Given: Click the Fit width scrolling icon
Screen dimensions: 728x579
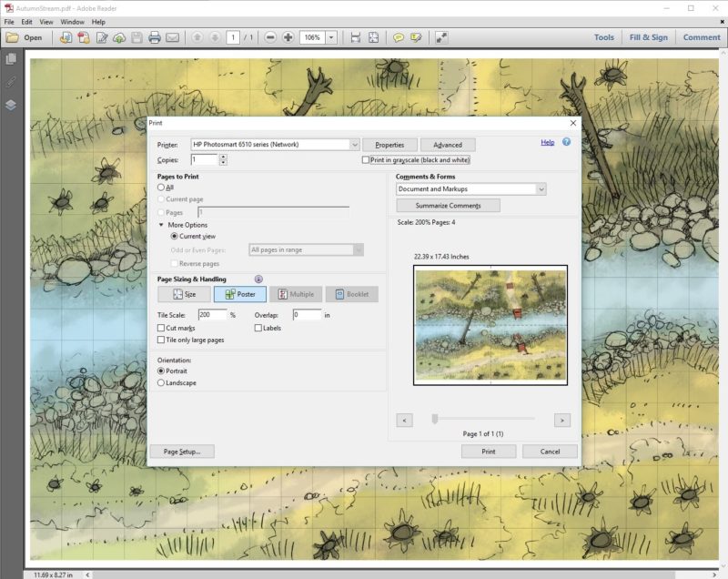Looking at the screenshot, I should coord(356,37).
